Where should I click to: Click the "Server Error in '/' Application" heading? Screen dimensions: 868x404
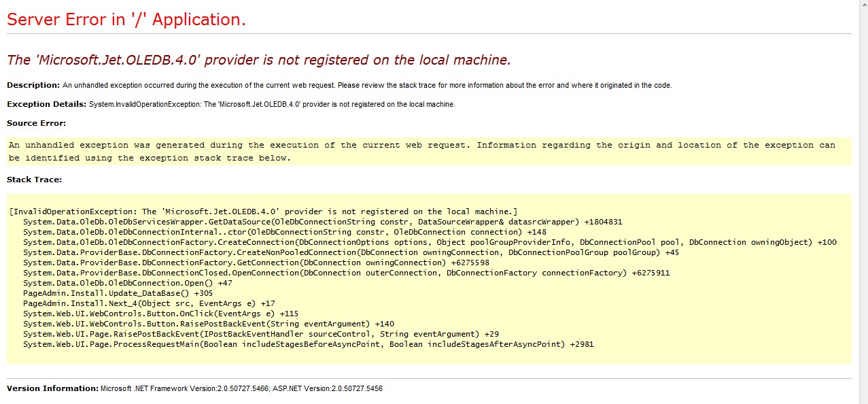[x=126, y=20]
